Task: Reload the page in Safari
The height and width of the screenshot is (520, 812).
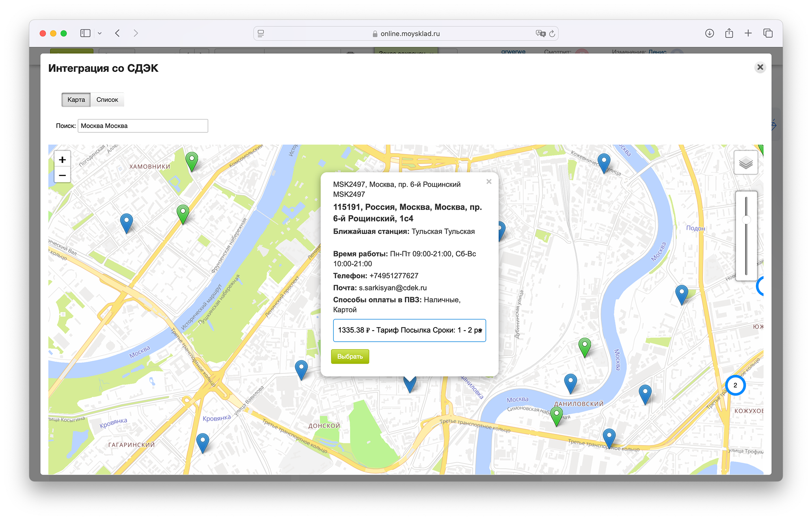Action: pyautogui.click(x=552, y=34)
